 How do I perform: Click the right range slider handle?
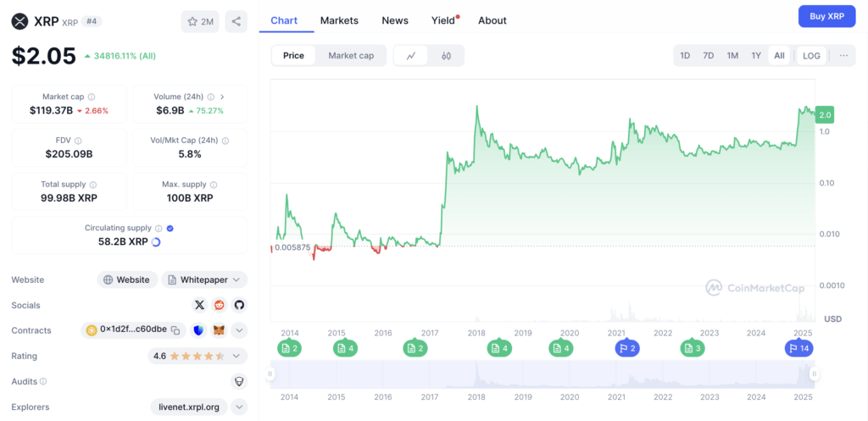(x=814, y=374)
